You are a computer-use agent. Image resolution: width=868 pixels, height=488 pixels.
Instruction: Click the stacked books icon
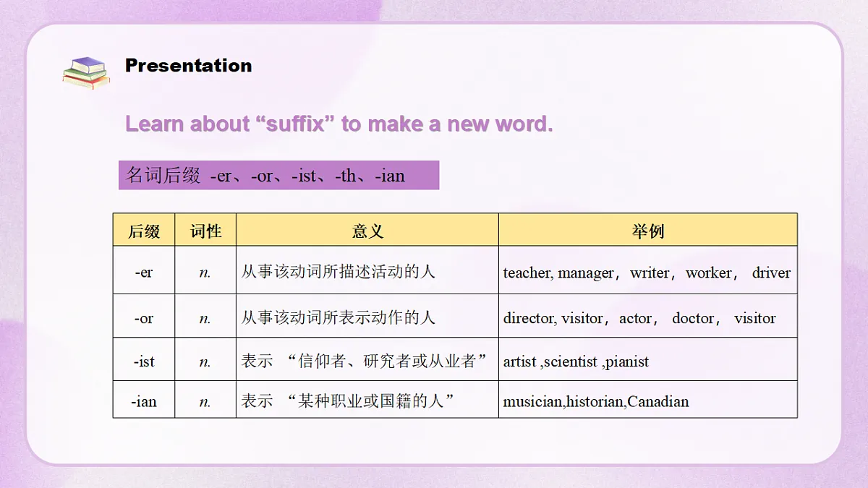pos(86,72)
